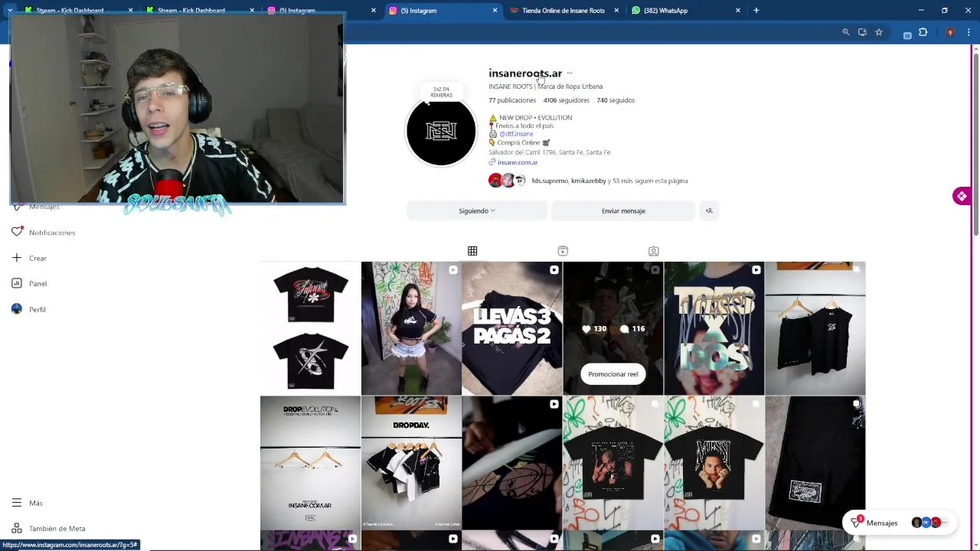Click purple extension floating icon at right edge

coord(962,196)
